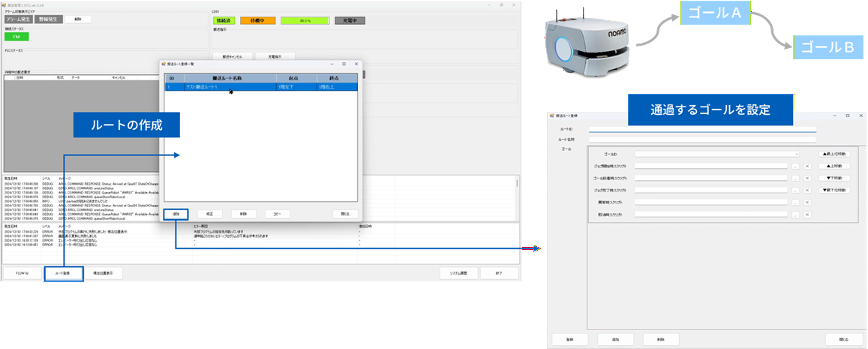Clear the ジョブ開始時スクリプト field with X
The image size is (868, 349).
(807, 166)
